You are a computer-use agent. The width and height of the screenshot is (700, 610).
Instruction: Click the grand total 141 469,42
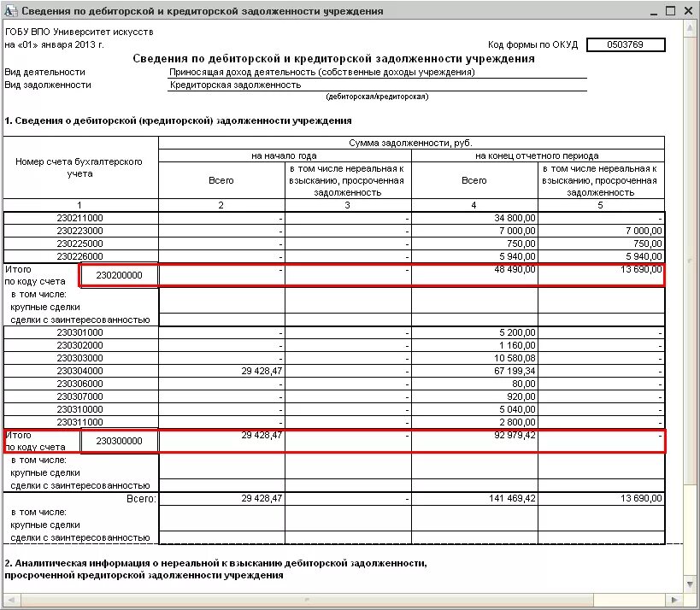512,498
